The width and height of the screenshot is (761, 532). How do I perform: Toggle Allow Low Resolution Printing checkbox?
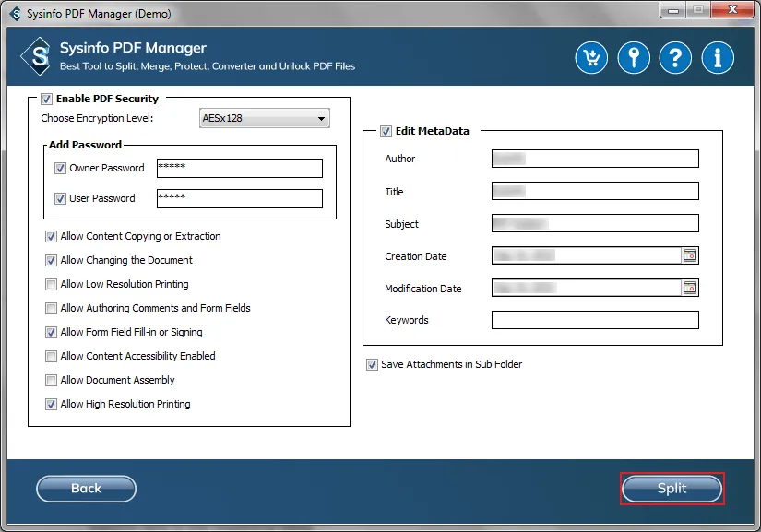tap(52, 284)
